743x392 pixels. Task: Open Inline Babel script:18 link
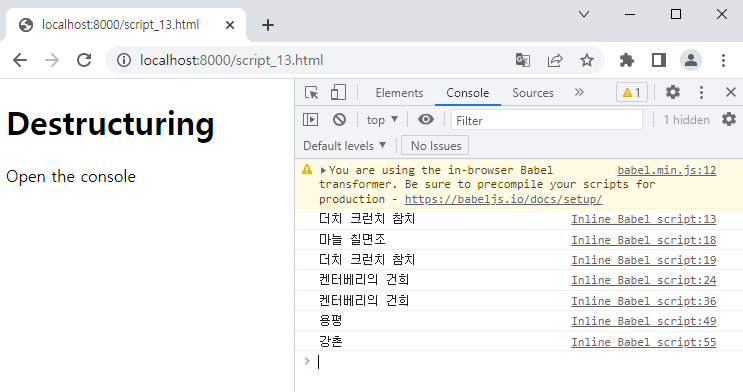pyautogui.click(x=643, y=240)
